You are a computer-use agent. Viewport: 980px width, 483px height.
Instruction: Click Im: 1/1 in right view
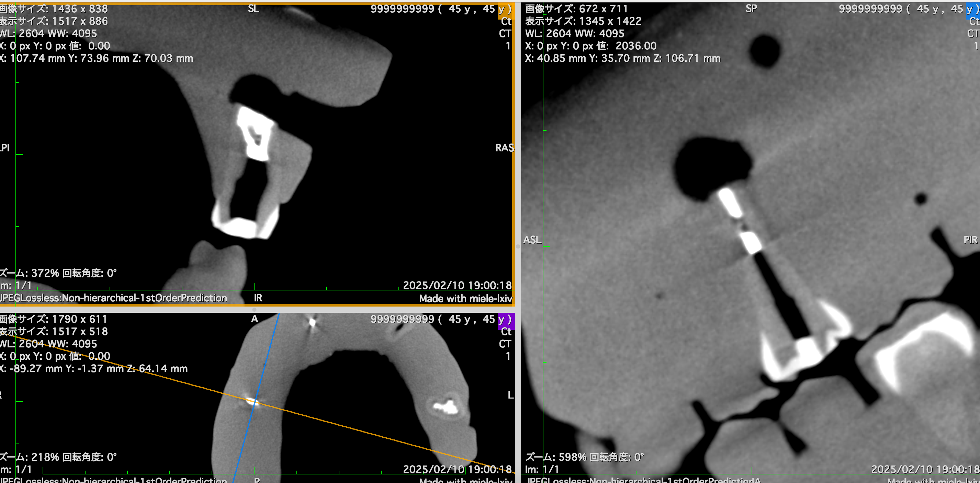point(542,469)
